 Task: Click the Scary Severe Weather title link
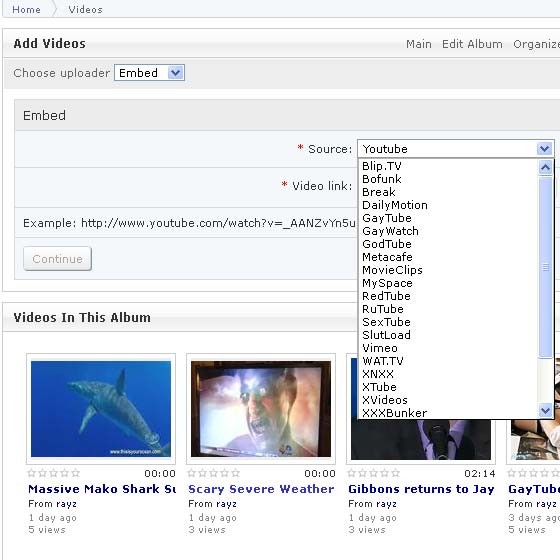261,489
